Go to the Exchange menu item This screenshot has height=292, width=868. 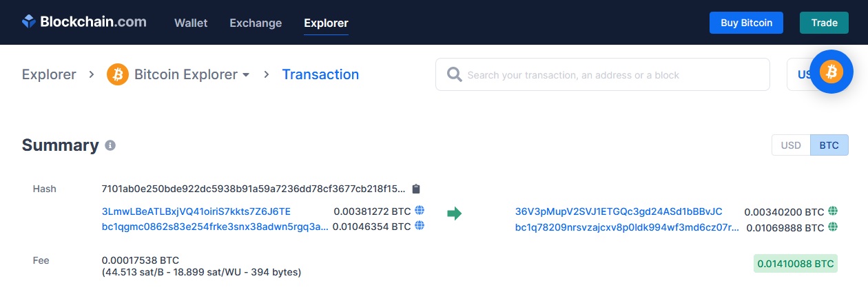pos(256,23)
